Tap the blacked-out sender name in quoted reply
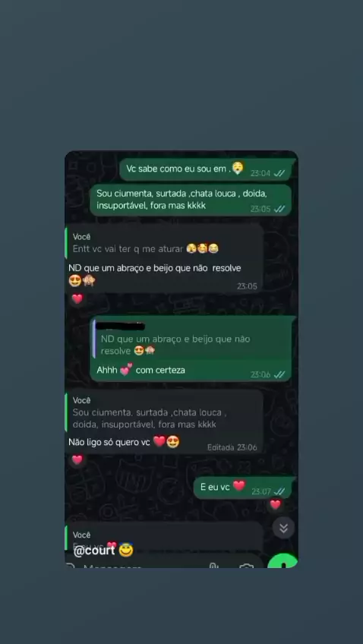 point(123,327)
